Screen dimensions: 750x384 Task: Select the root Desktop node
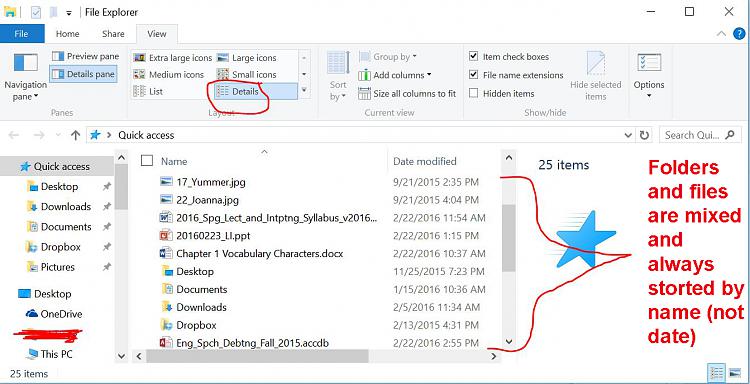[52, 294]
